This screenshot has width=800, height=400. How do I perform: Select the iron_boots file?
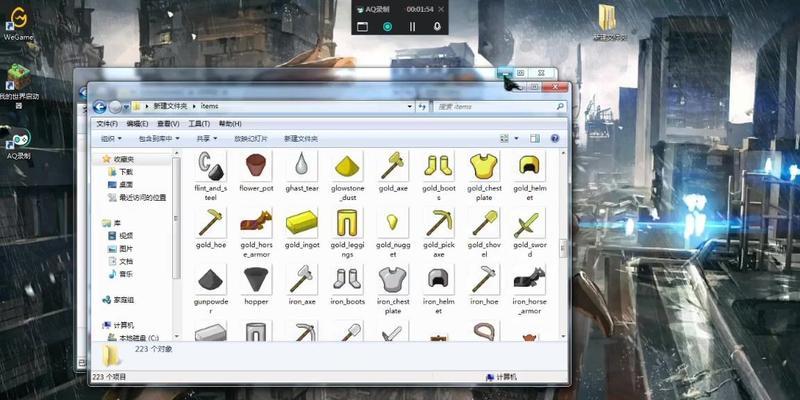tap(347, 279)
